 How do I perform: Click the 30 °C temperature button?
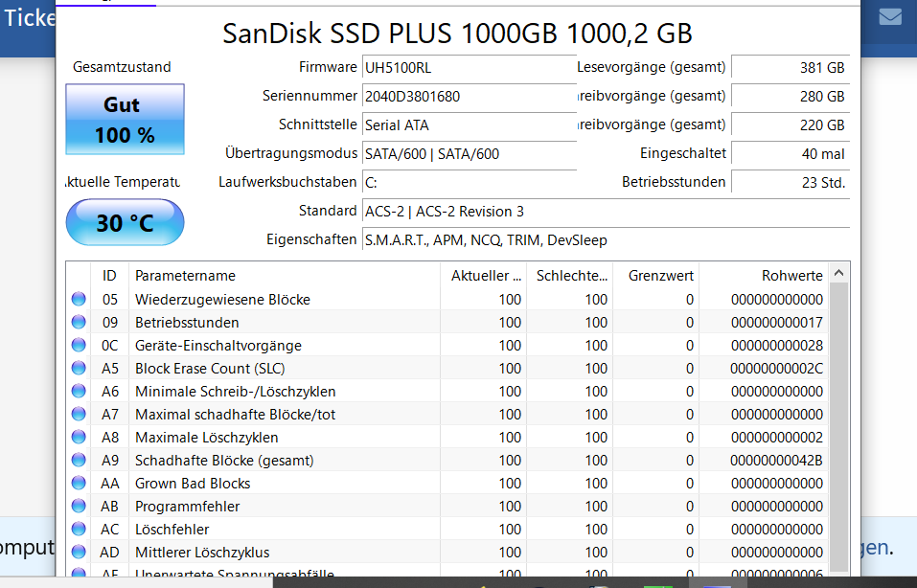tap(126, 223)
